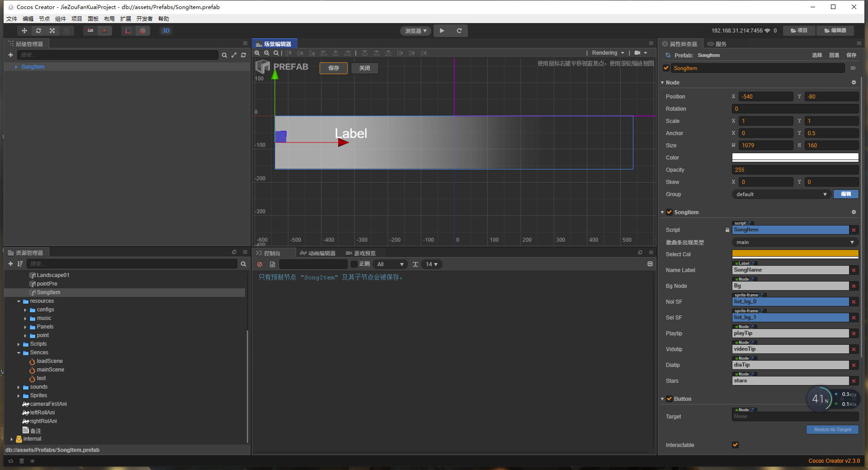The image size is (868, 470).
Task: Clear the console log
Action: (x=260, y=264)
